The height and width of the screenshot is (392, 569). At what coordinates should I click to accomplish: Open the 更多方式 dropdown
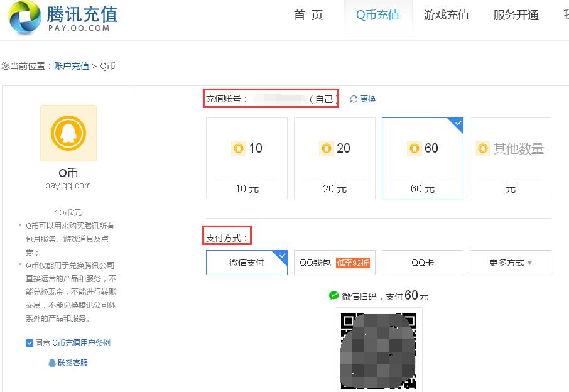pyautogui.click(x=511, y=263)
